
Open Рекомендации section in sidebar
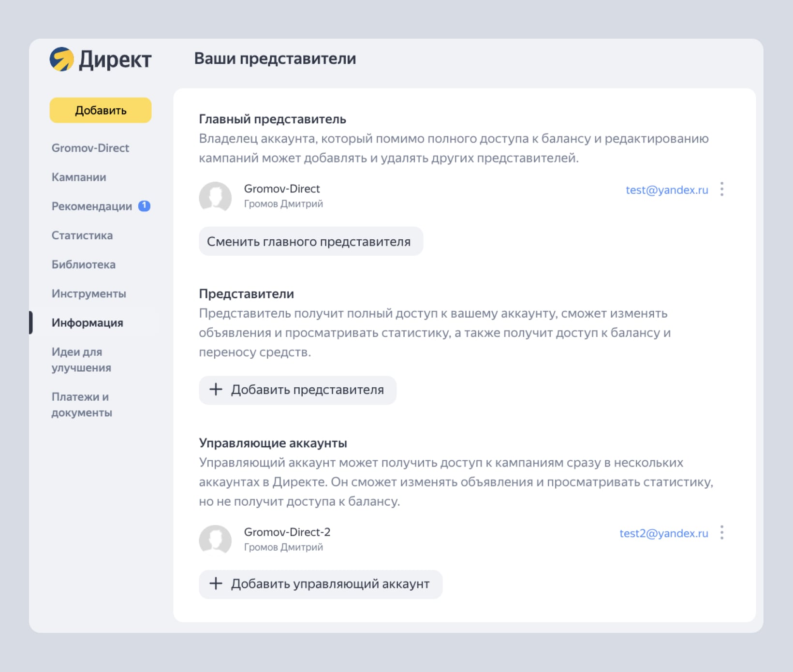pyautogui.click(x=92, y=206)
